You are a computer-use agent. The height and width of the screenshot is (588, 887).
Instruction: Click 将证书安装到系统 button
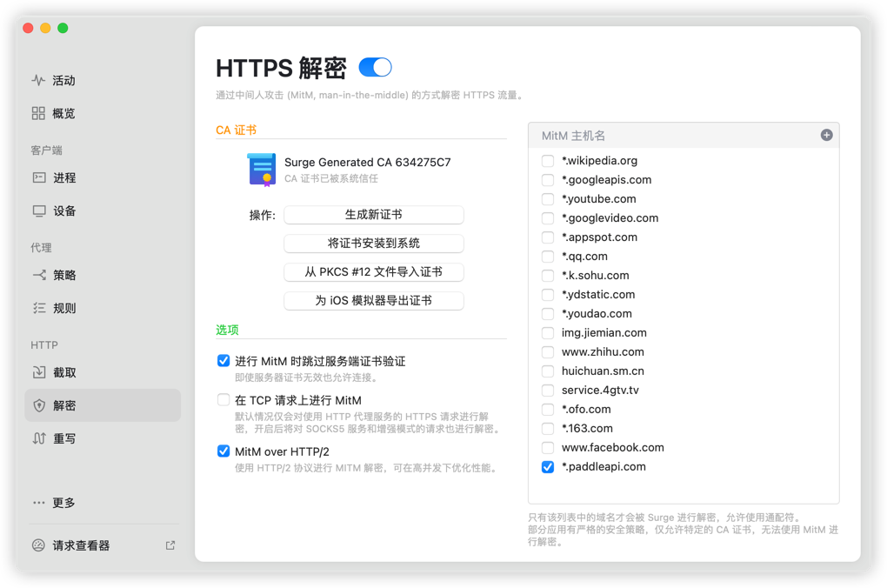pyautogui.click(x=373, y=244)
